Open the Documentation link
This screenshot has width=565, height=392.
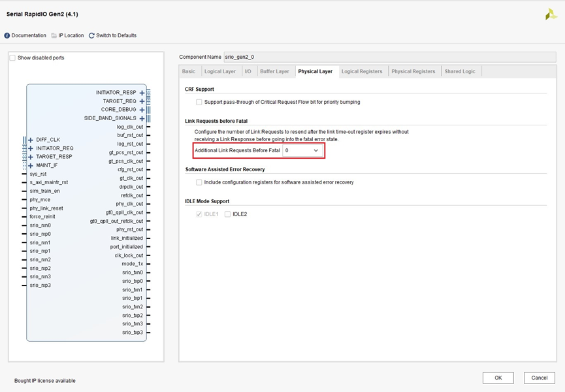point(29,36)
